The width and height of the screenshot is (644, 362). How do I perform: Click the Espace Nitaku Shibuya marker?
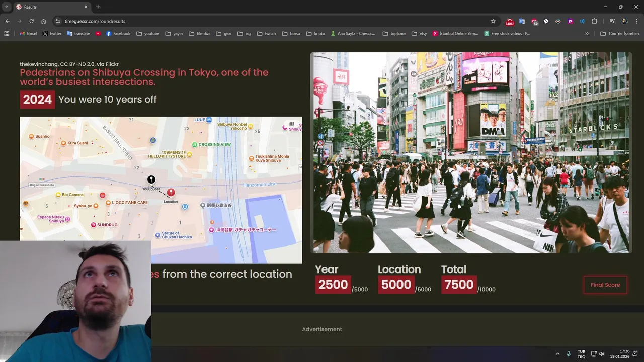(x=67, y=219)
